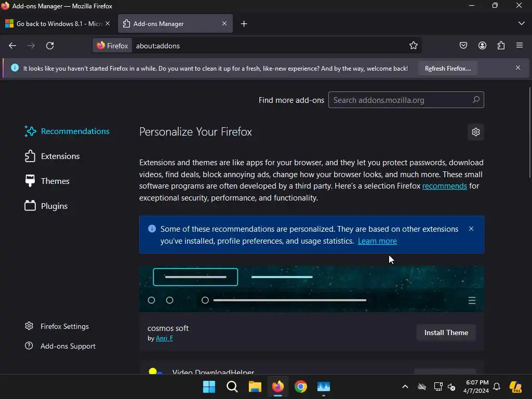Dismiss the refresh Firefox notification bar
Screen dimensions: 532x399
coord(518,68)
